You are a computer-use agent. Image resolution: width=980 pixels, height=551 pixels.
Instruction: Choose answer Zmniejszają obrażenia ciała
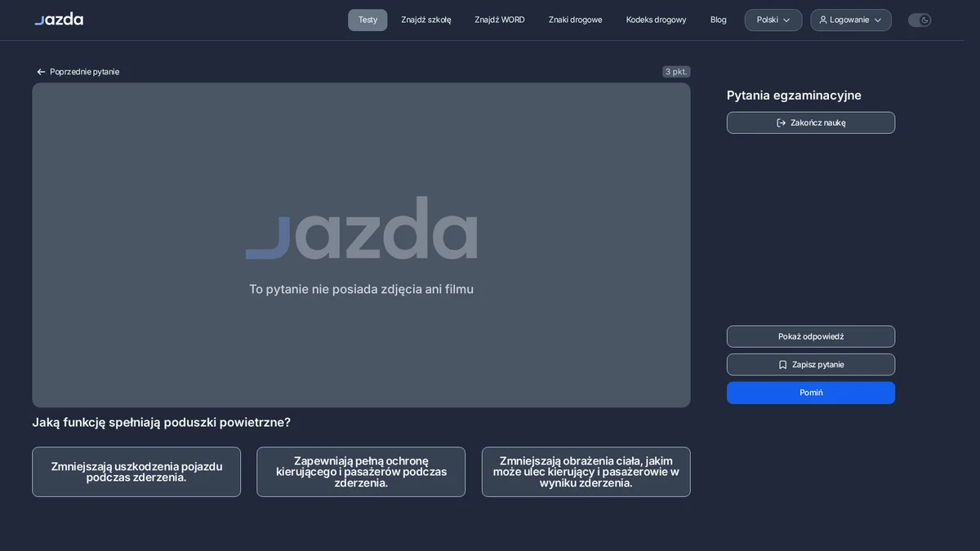[x=586, y=472]
